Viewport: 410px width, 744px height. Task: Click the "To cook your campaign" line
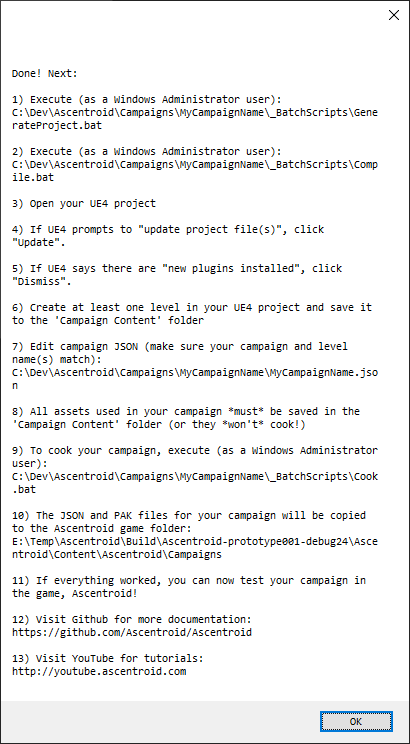[x=195, y=456]
